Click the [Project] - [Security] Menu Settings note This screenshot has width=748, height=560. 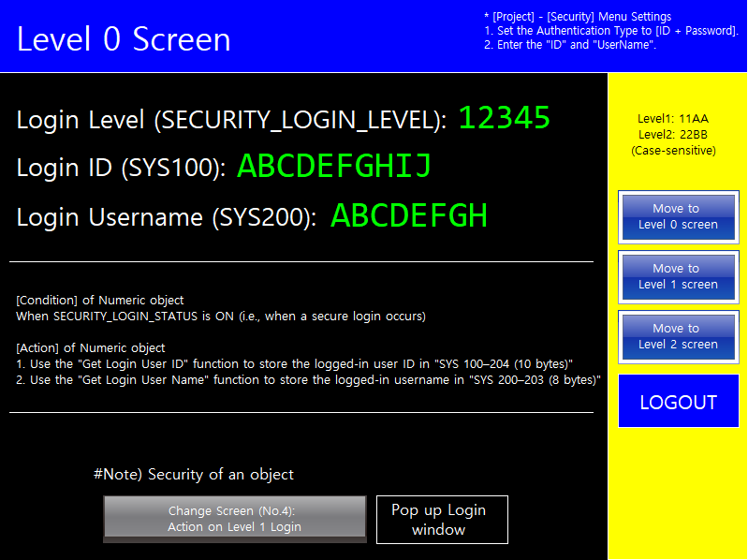point(578,17)
